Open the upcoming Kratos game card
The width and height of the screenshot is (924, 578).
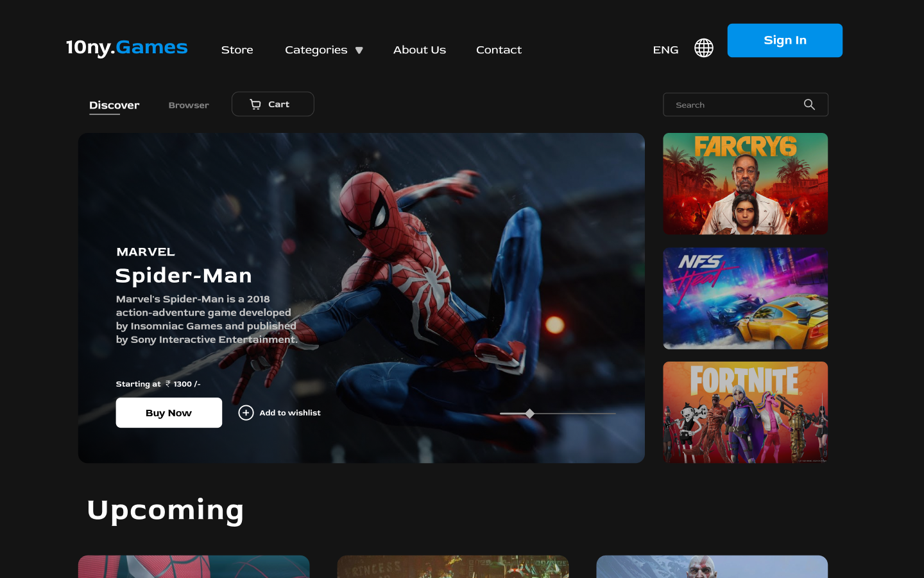(x=712, y=566)
